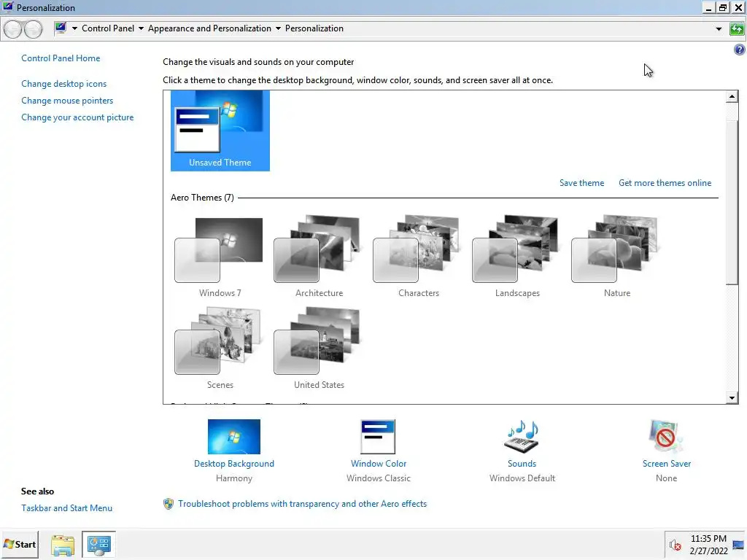Viewport: 747px width, 560px height.
Task: Open the Start menu
Action: pos(20,544)
